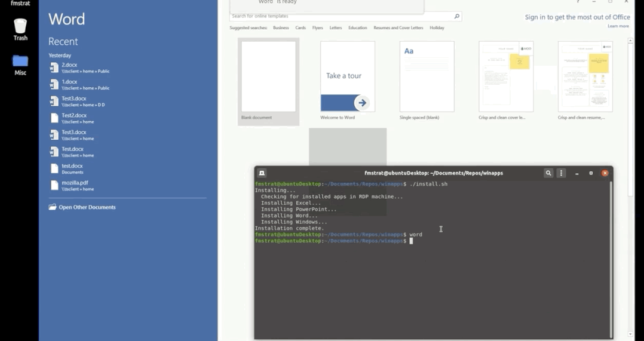Open the Misc folder on desktop

[x=20, y=65]
